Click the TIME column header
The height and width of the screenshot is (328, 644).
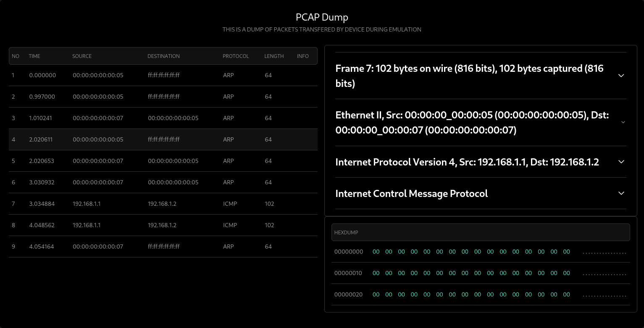click(34, 56)
